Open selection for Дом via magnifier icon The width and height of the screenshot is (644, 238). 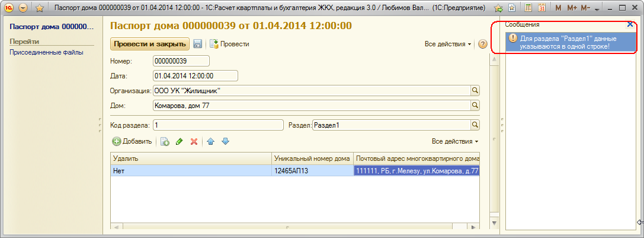[475, 106]
